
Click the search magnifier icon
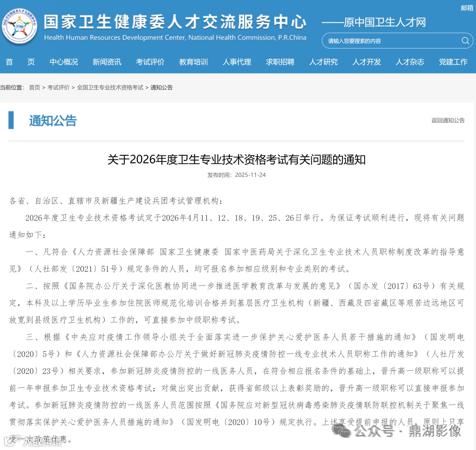[x=465, y=41]
